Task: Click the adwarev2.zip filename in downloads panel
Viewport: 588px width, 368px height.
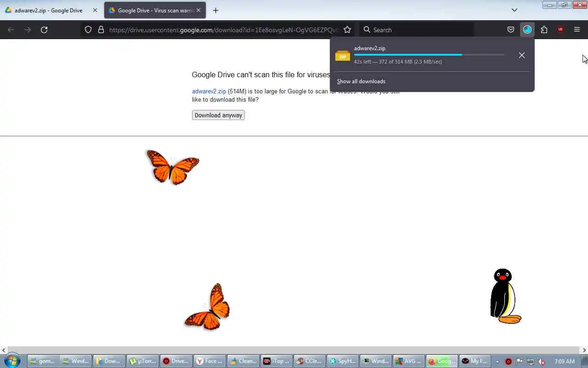Action: [x=369, y=48]
